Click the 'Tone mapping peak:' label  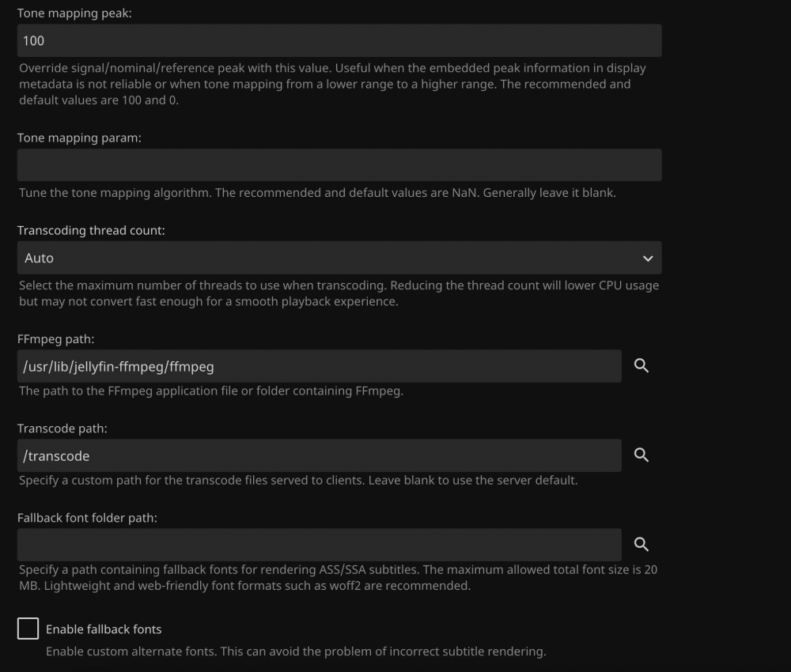coord(74,13)
